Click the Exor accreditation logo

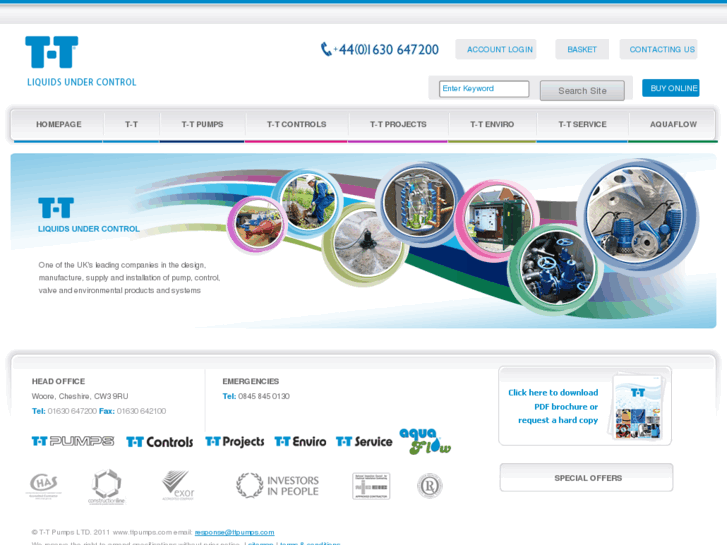point(178,486)
